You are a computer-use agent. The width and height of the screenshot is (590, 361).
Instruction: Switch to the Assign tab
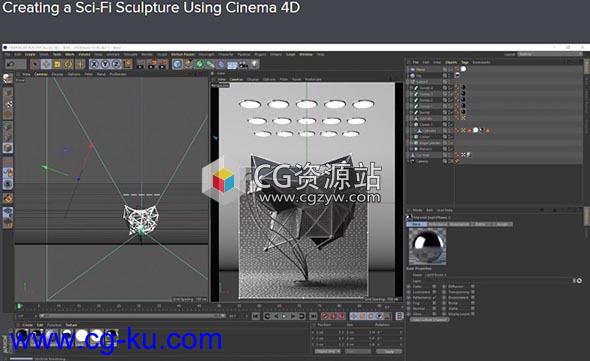pyautogui.click(x=502, y=224)
